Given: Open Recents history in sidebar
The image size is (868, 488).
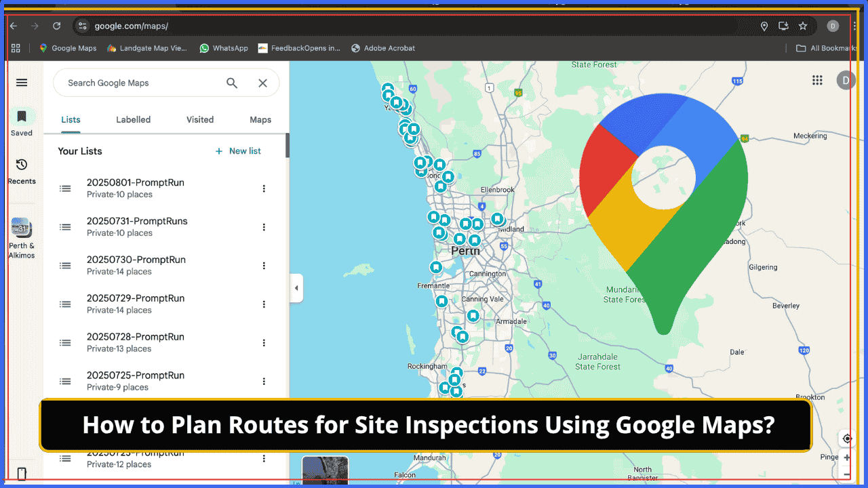Looking at the screenshot, I should [22, 165].
